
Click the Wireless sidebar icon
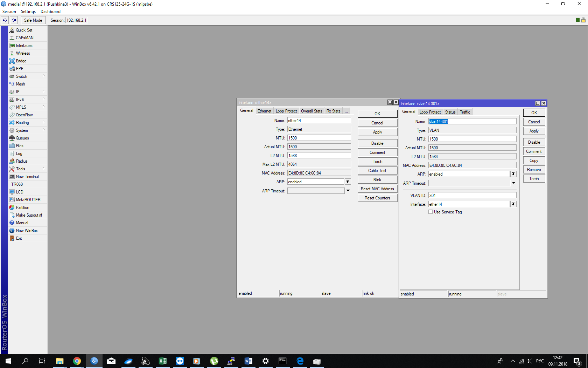12,53
